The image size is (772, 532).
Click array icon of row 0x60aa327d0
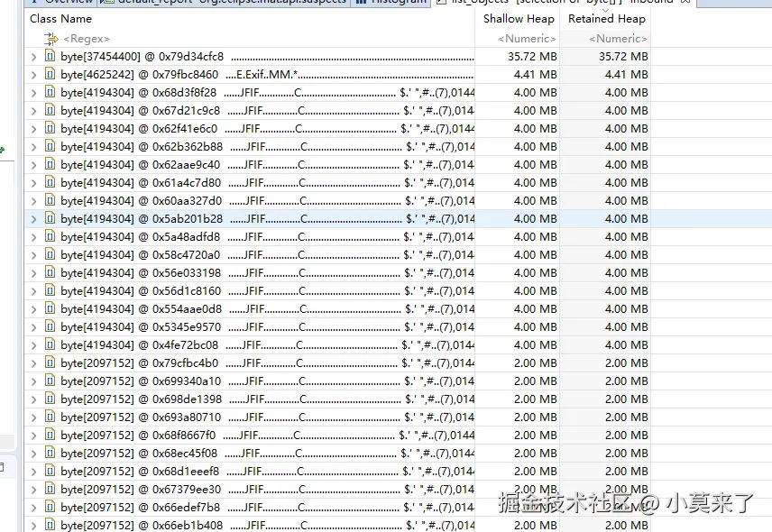[x=50, y=200]
